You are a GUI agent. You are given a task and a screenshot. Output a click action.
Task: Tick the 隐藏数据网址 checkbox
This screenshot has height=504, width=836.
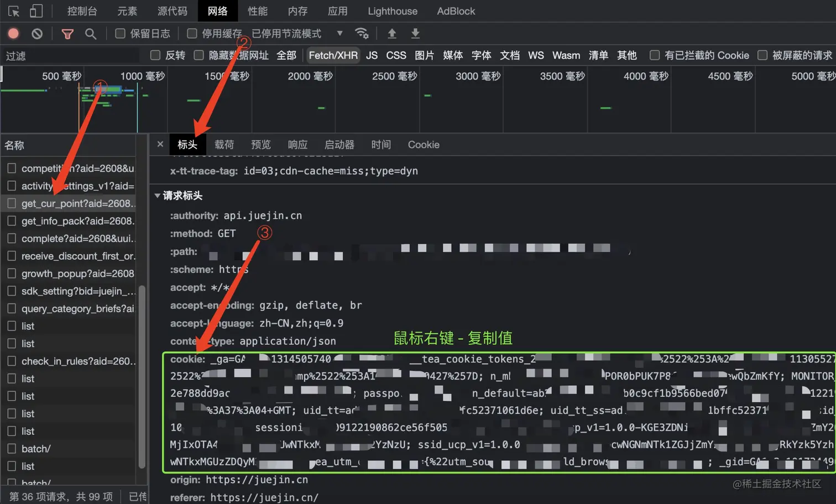(x=199, y=55)
